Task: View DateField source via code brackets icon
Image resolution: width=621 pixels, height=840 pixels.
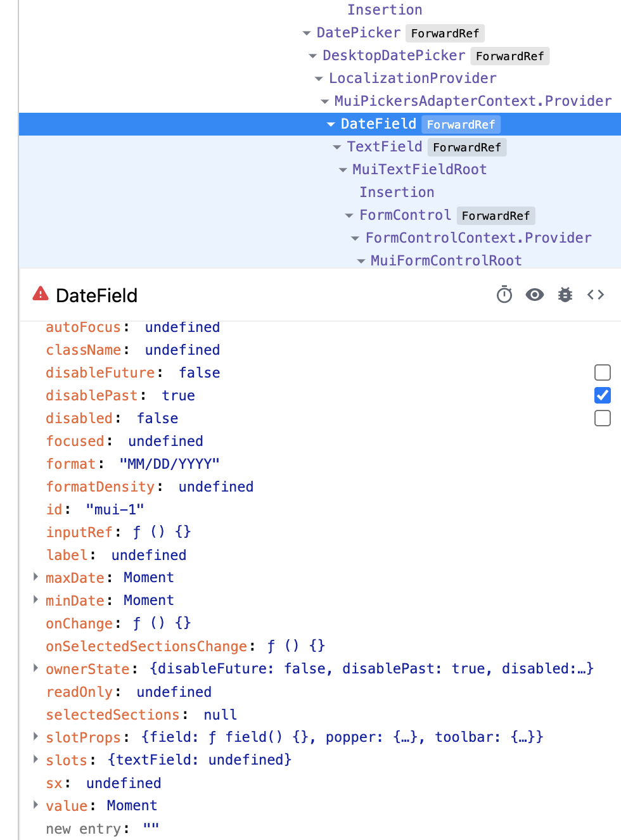Action: click(x=595, y=295)
